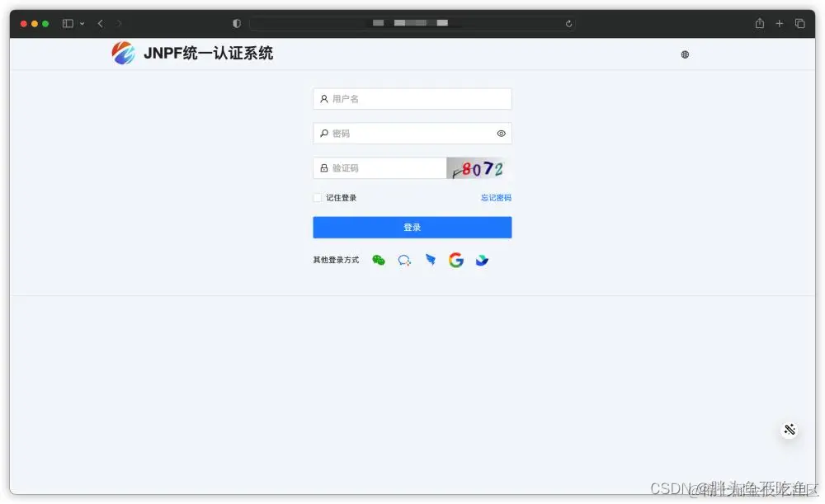Click the blue 登录 button
Viewport: 825px width, 504px height.
412,228
